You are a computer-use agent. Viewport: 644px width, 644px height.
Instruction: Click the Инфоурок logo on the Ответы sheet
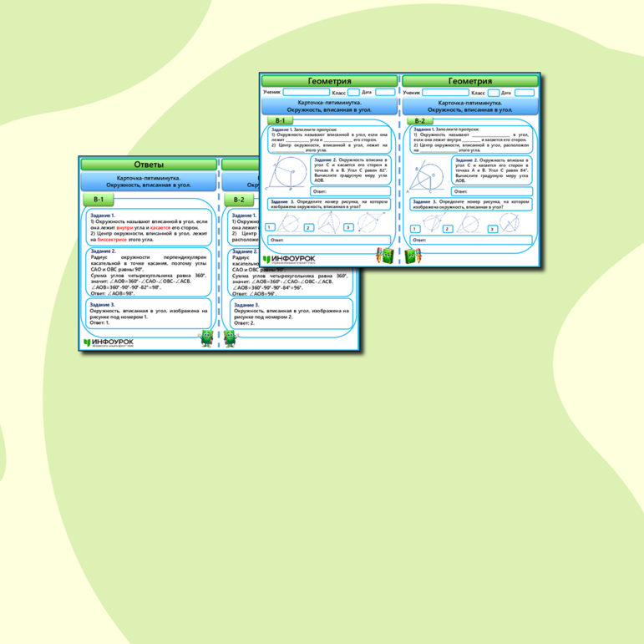tap(109, 342)
